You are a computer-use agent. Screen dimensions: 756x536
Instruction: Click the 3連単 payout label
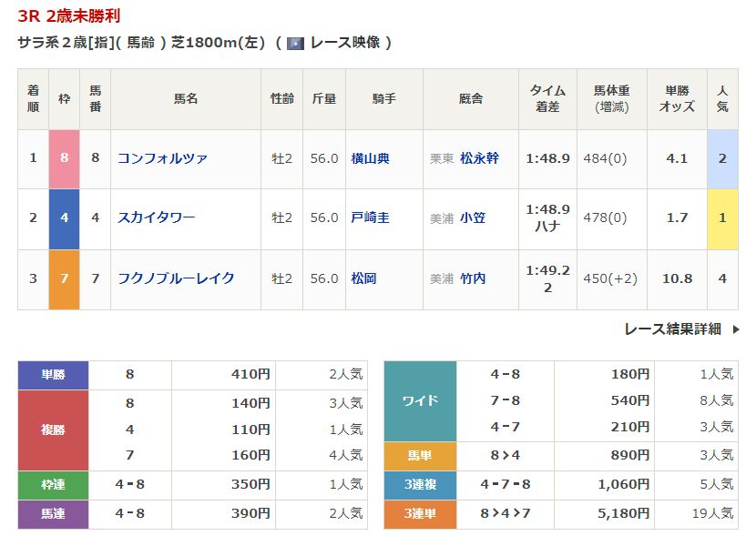tap(419, 514)
